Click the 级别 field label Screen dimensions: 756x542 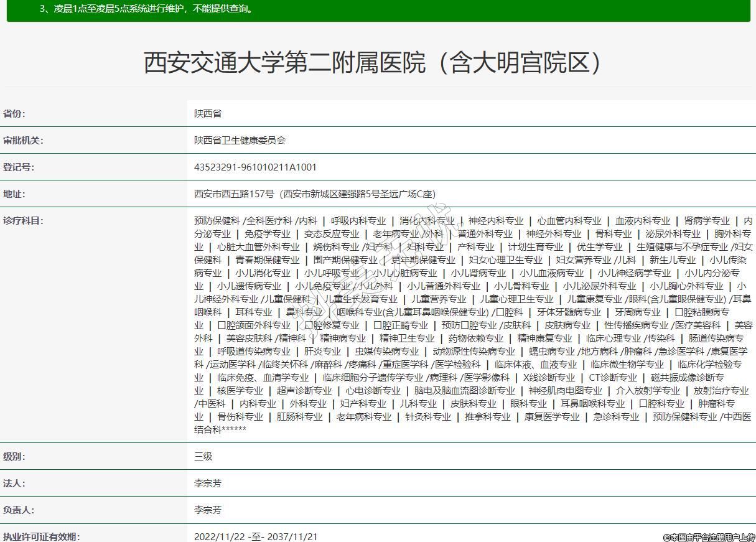[14, 457]
